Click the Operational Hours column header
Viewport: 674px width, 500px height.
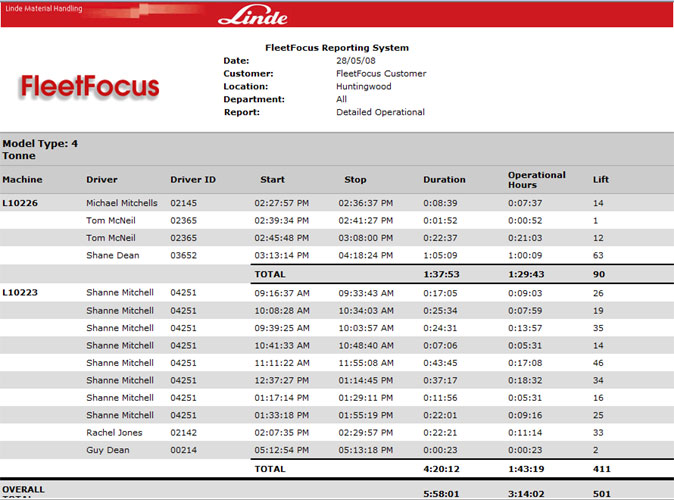(536, 180)
